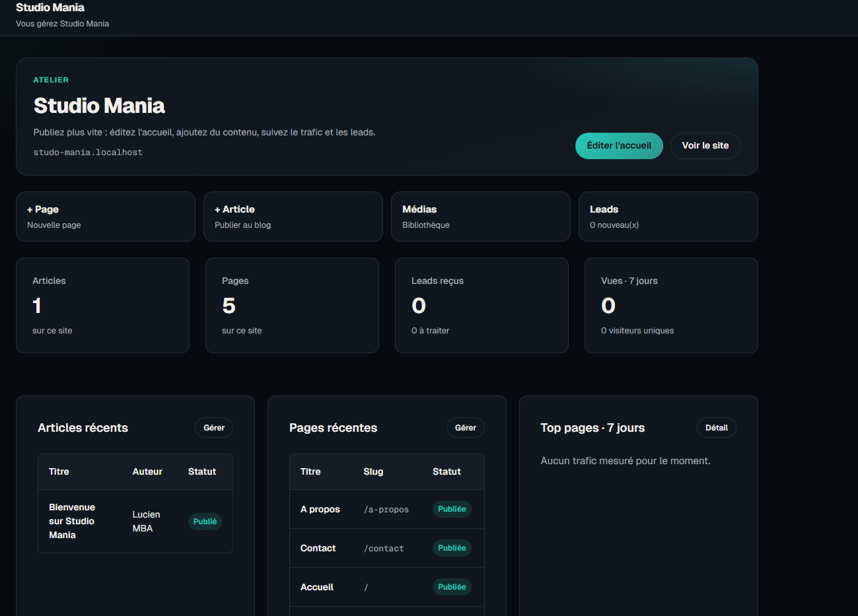Image resolution: width=858 pixels, height=616 pixels.
Task: Click the Auteur column header
Action: pos(147,471)
